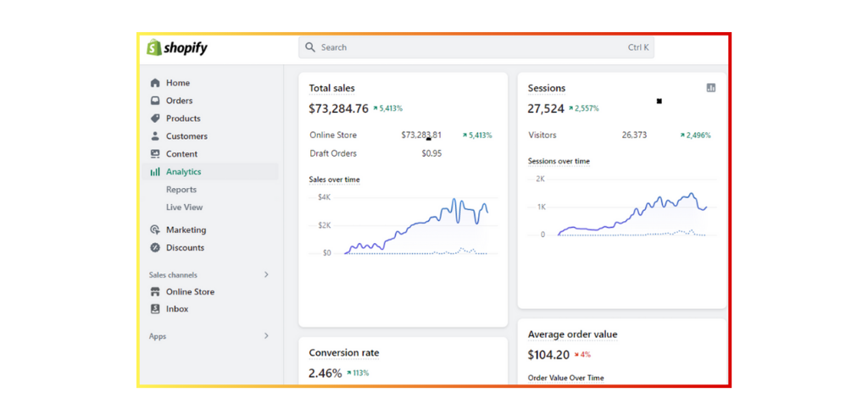Click the Customers person icon
The image size is (868, 420).
[155, 136]
